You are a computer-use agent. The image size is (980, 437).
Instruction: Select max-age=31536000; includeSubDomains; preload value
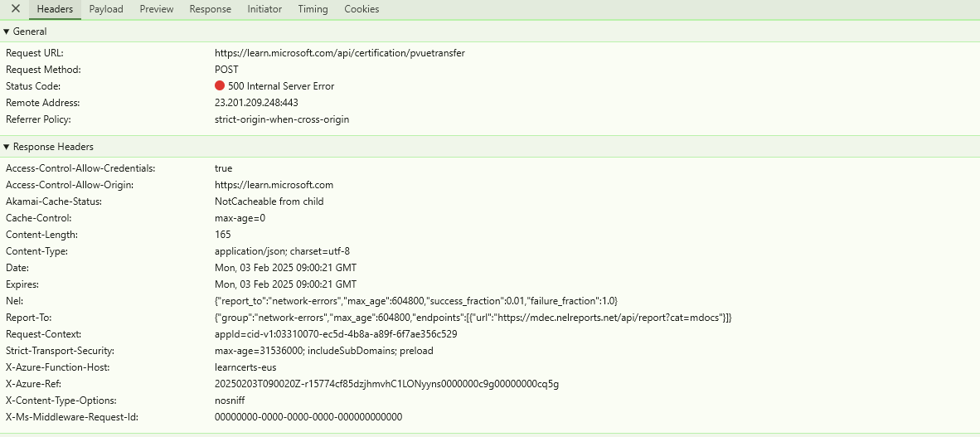click(323, 351)
